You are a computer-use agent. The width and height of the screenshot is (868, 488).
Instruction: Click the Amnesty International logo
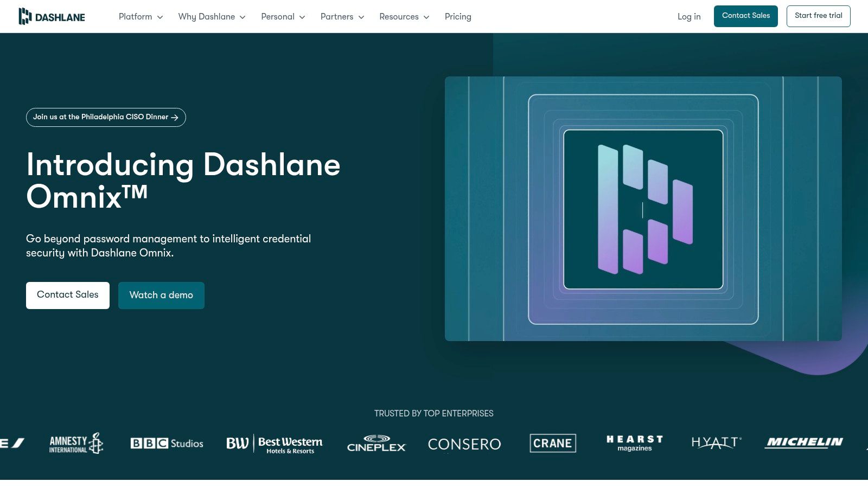tap(76, 444)
